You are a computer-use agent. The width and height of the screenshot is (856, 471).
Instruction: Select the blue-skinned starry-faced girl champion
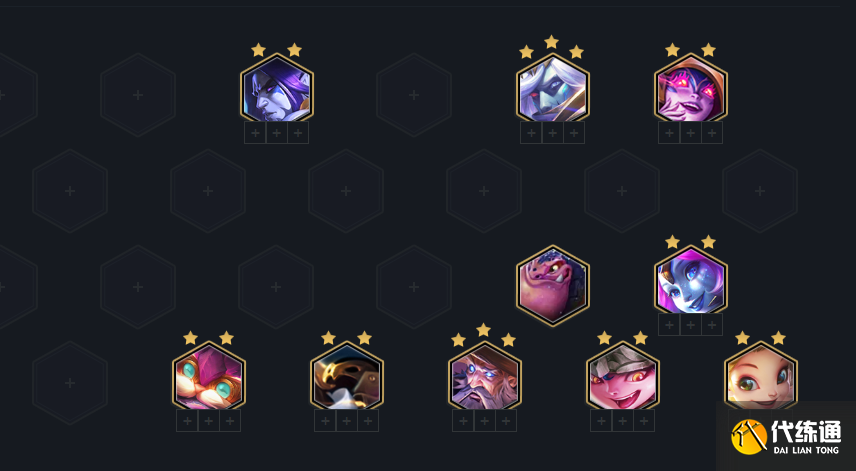point(691,281)
